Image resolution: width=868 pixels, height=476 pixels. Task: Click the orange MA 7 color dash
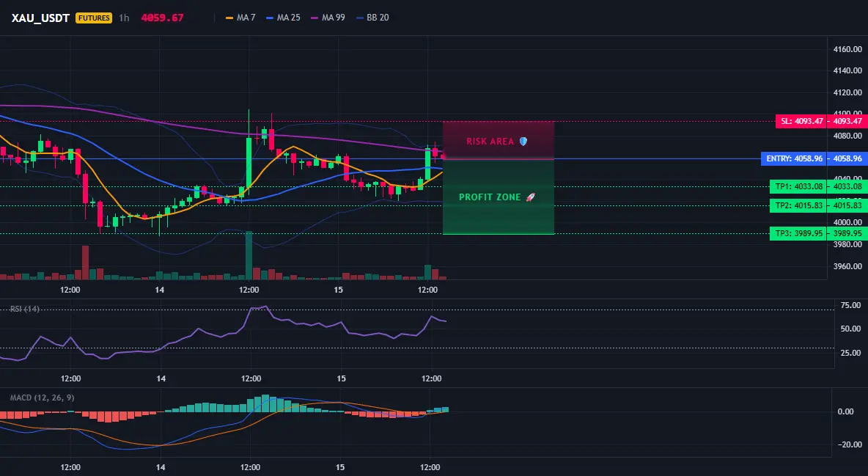(229, 18)
